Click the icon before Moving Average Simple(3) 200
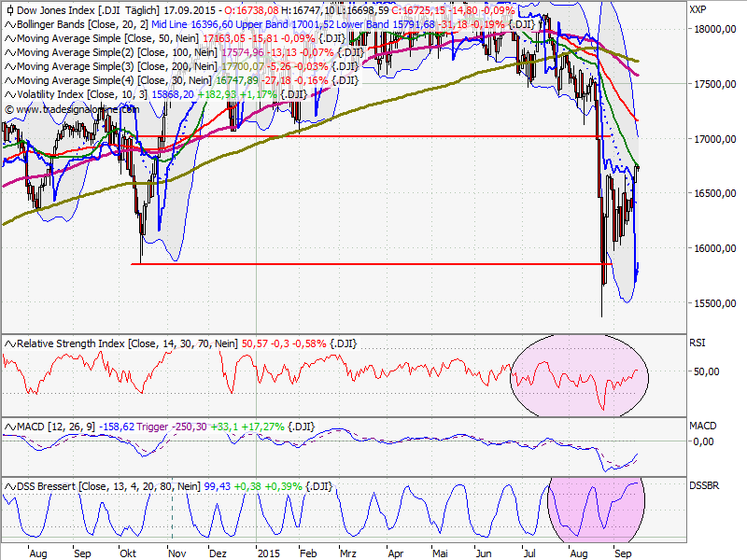747x560 pixels. (9, 67)
